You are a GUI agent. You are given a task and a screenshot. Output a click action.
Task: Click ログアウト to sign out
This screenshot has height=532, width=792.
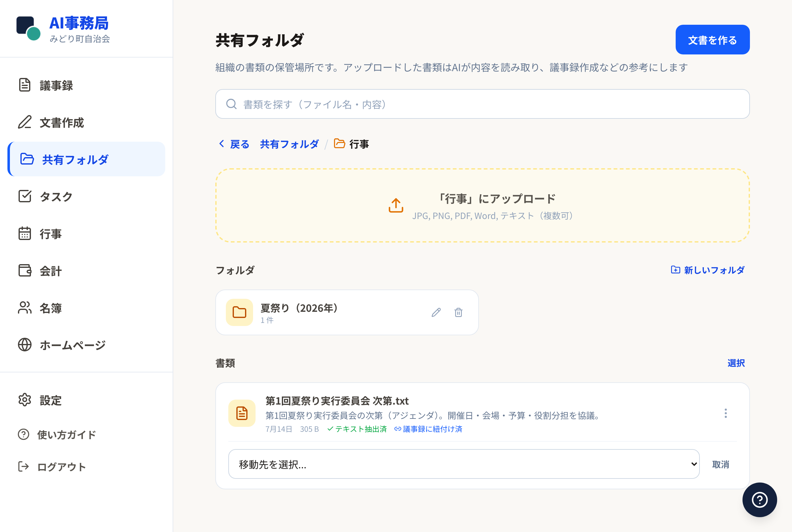click(86, 467)
